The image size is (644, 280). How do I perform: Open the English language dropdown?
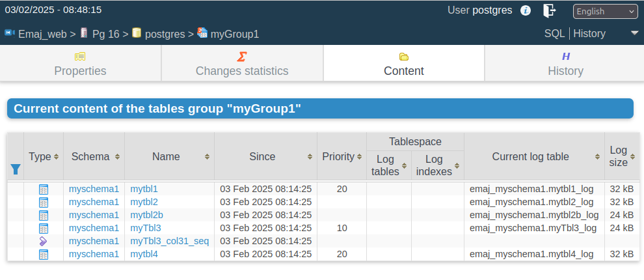pyautogui.click(x=606, y=12)
